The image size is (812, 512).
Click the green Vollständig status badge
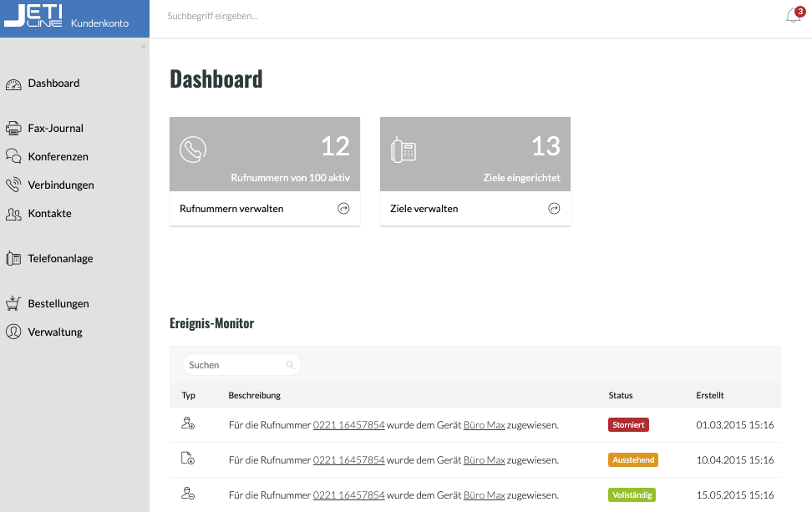pyautogui.click(x=632, y=495)
